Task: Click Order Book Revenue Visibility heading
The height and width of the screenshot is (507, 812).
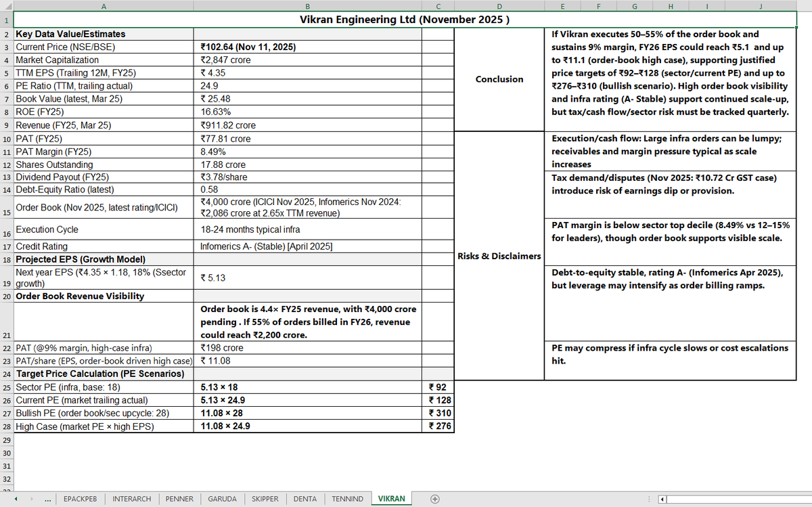Action: pos(104,296)
